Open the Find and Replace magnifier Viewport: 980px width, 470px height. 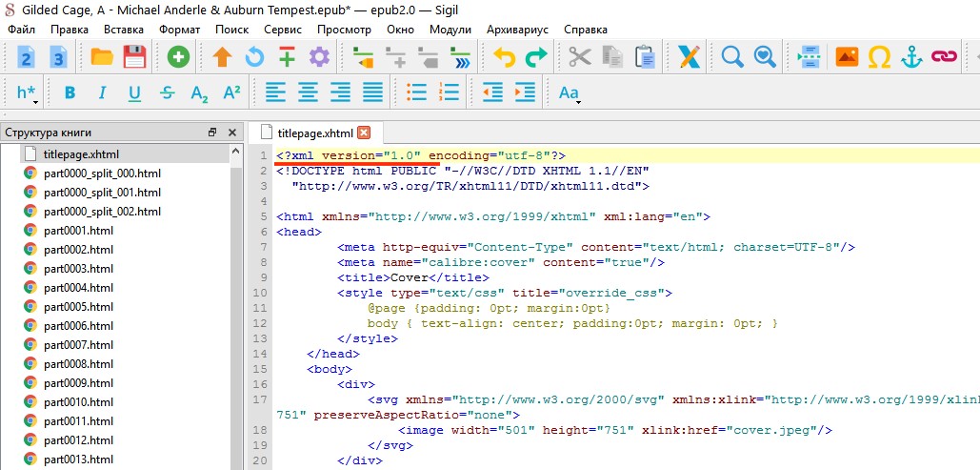[732, 57]
